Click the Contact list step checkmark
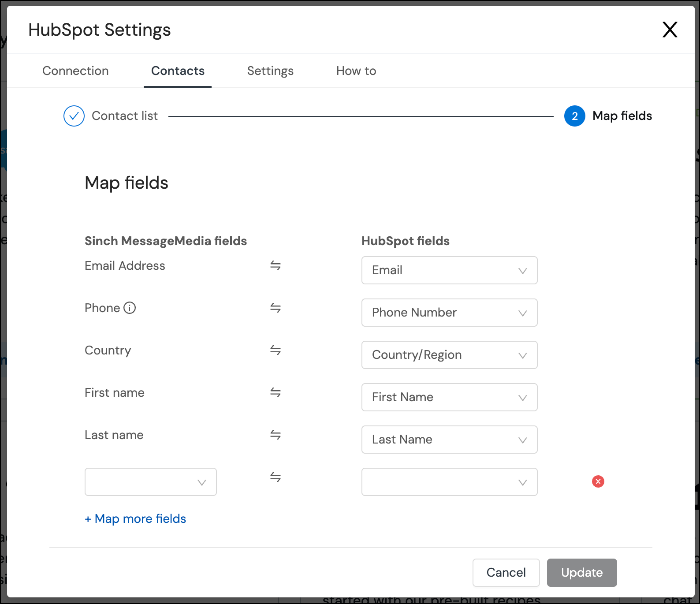Viewport: 700px width, 604px height. tap(74, 116)
